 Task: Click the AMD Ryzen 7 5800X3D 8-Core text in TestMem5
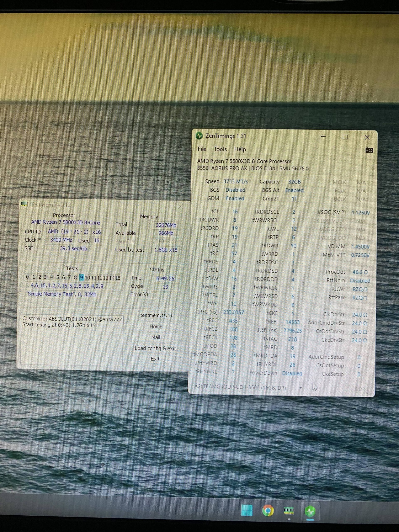click(65, 223)
